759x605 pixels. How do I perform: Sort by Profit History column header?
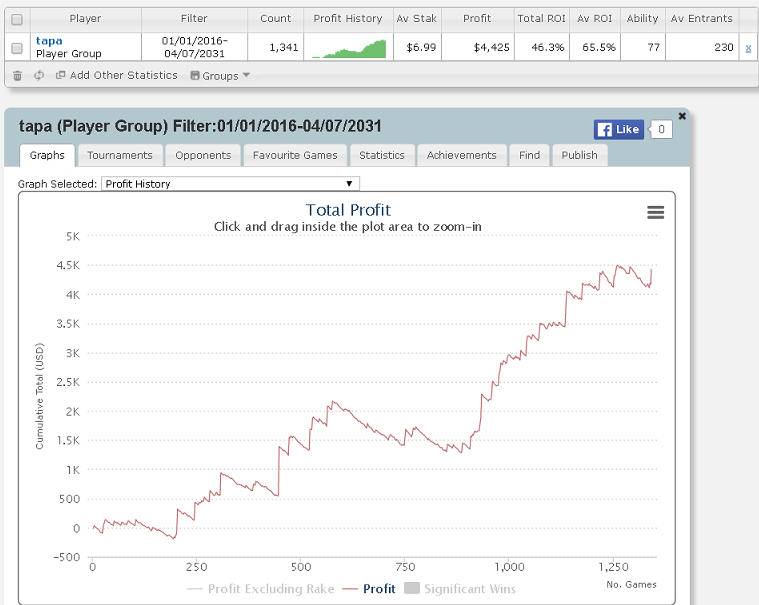[348, 19]
